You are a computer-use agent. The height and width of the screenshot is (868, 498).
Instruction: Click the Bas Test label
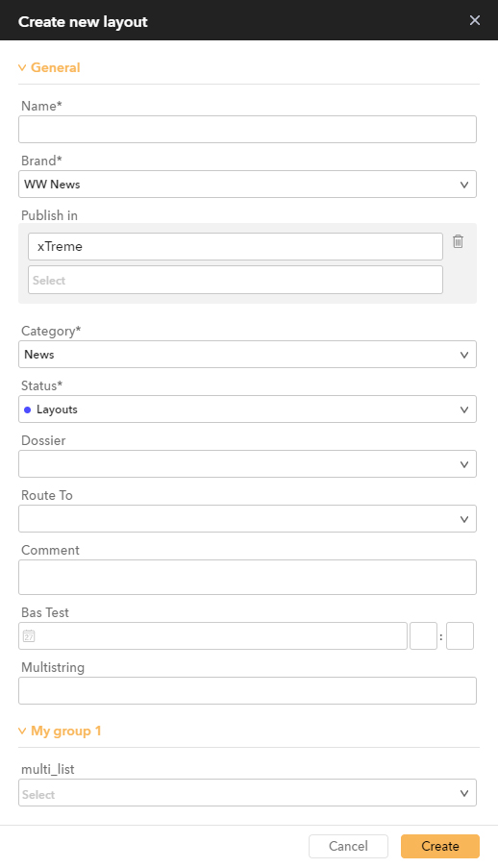(45, 612)
